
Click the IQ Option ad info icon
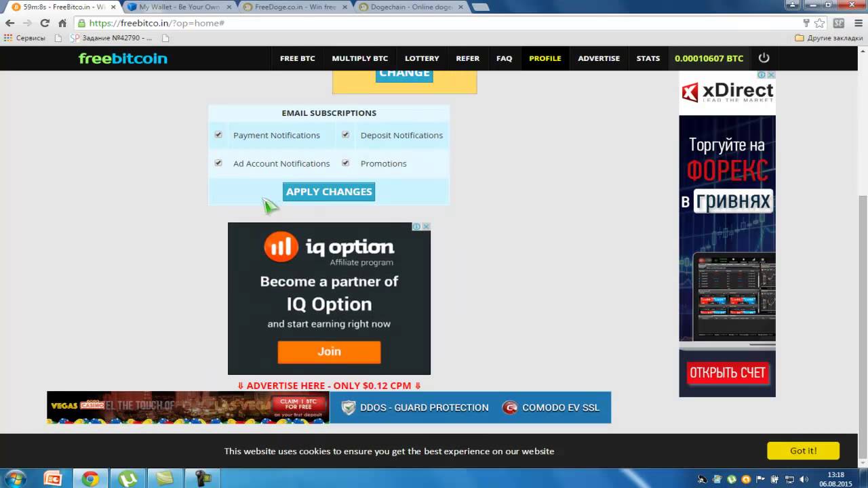418,226
